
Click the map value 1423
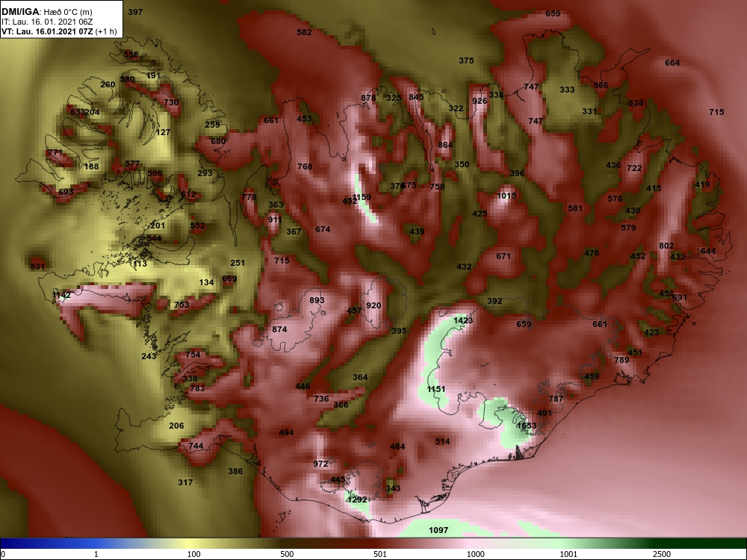[x=463, y=320]
